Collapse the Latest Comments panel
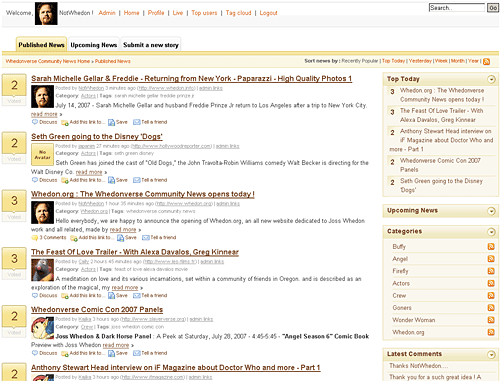This screenshot has height=381, width=500. (491, 354)
